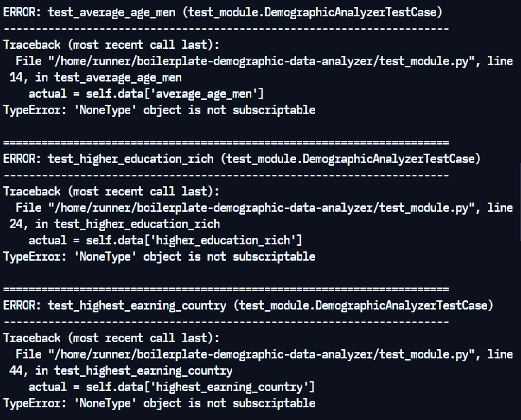This screenshot has height=420, width=521.
Task: Click the last TypeError NoneType message
Action: (x=159, y=403)
